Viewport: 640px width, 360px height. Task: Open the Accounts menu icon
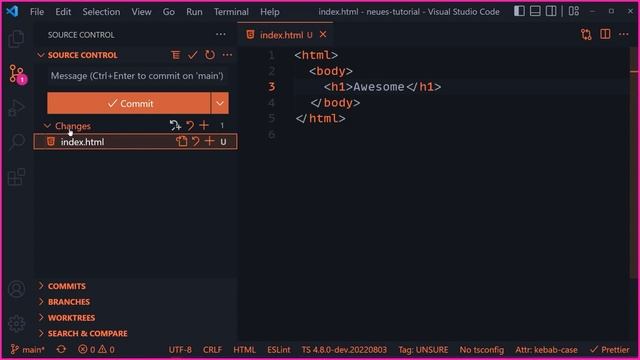pos(16,289)
